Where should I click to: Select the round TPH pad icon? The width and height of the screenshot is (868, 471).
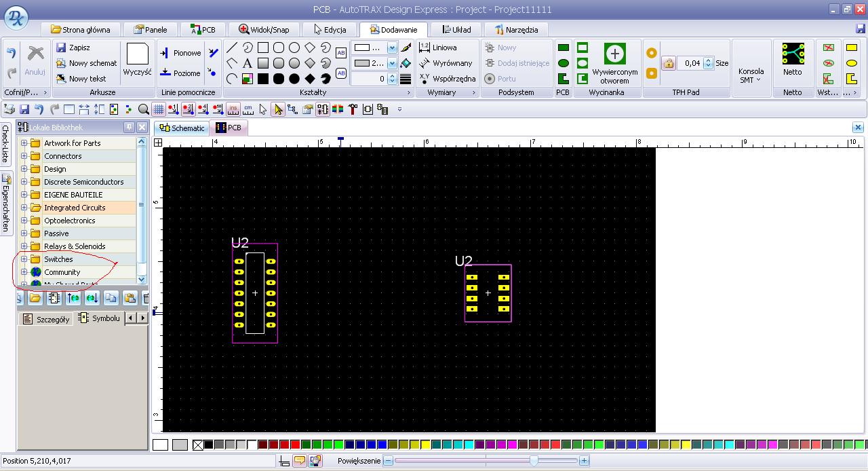[652, 53]
